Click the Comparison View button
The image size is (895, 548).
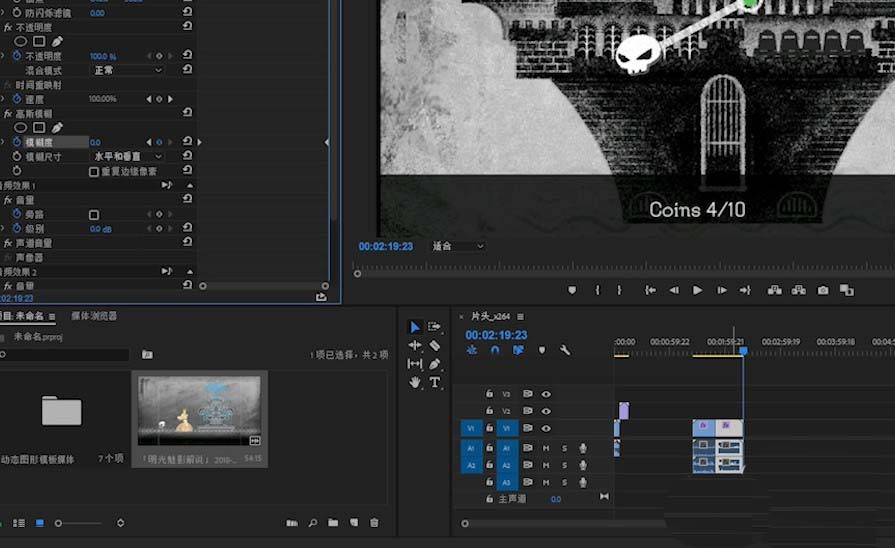(846, 290)
